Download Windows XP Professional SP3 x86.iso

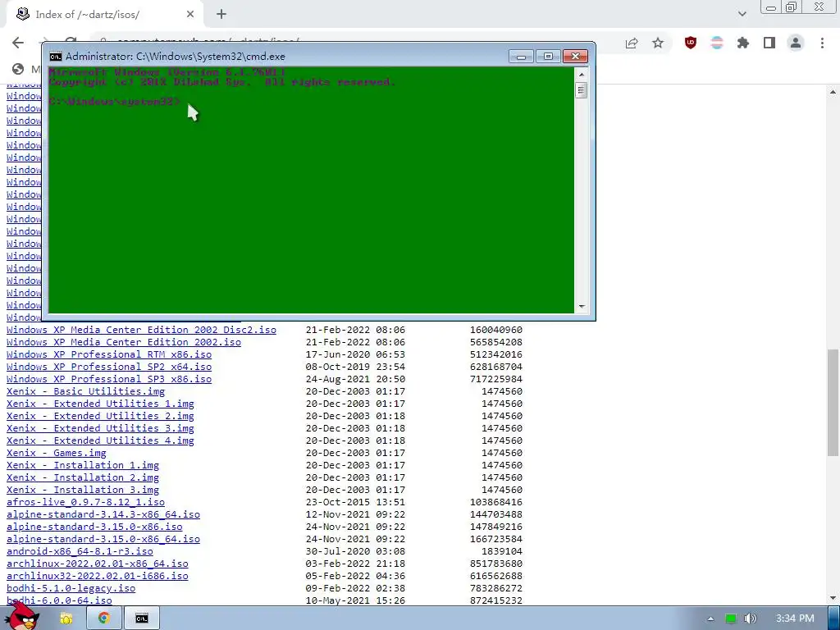(x=109, y=379)
